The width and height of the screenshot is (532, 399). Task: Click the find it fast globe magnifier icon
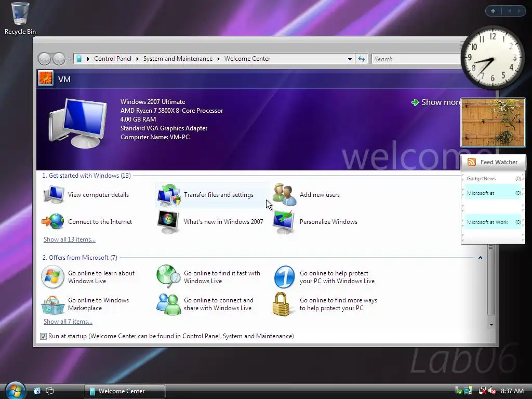[x=168, y=276]
